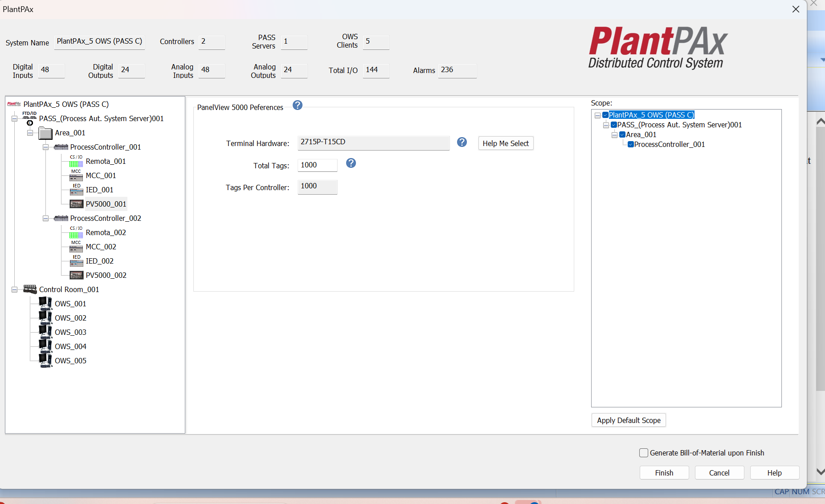Collapse Area_001 in Scope tree
The width and height of the screenshot is (825, 504).
pyautogui.click(x=614, y=135)
